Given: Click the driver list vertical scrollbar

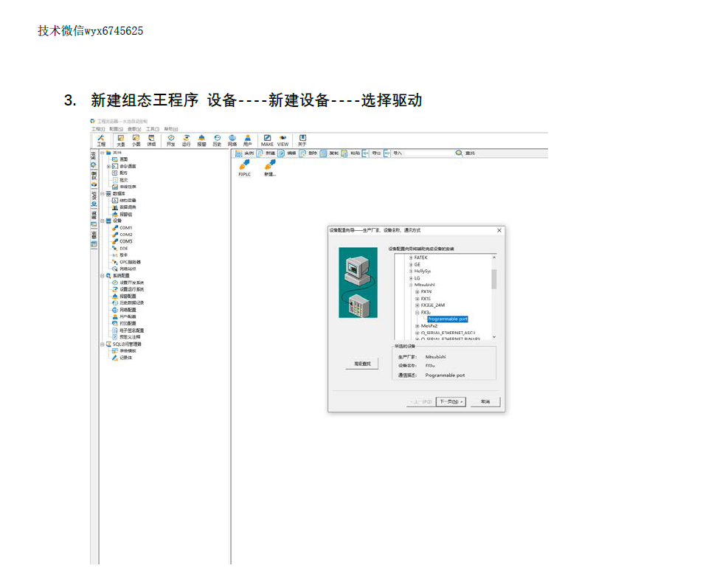Looking at the screenshot, I should click(x=494, y=279).
